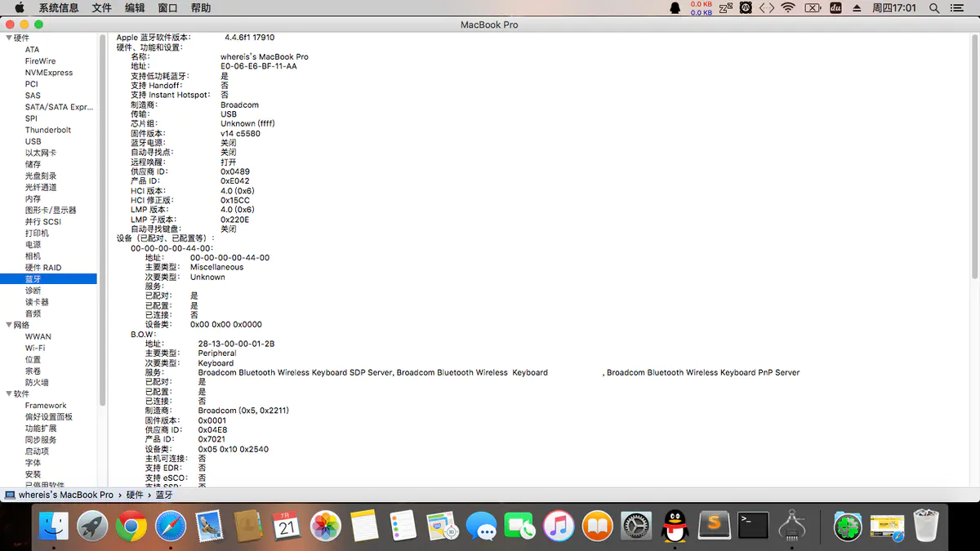Open the 系统信息 menu
The image size is (980, 551).
(x=59, y=8)
